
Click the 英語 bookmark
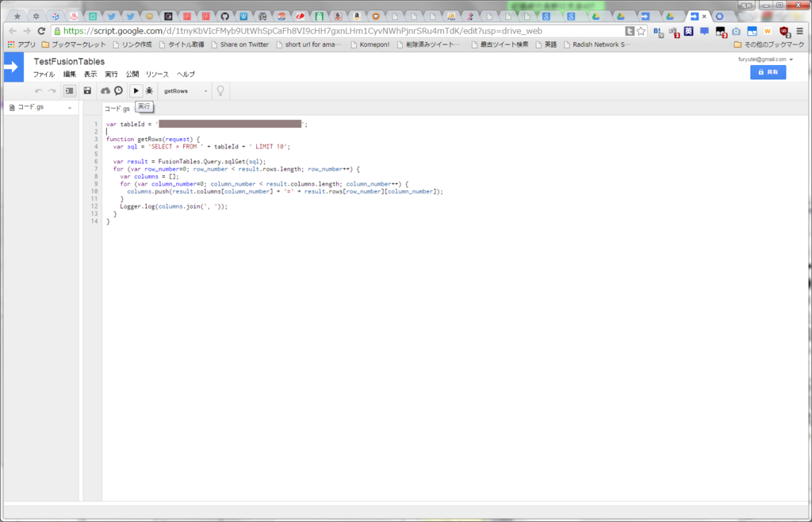pyautogui.click(x=546, y=44)
